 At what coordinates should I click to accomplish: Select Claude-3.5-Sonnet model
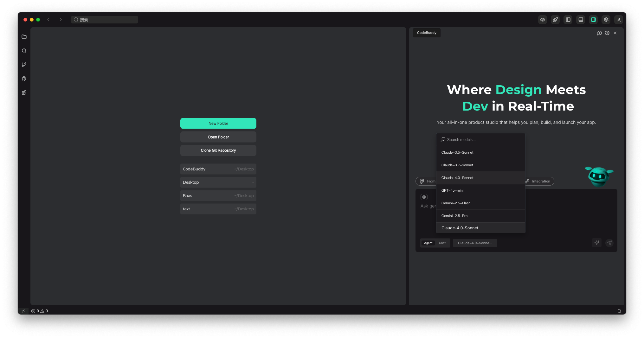[x=481, y=152]
